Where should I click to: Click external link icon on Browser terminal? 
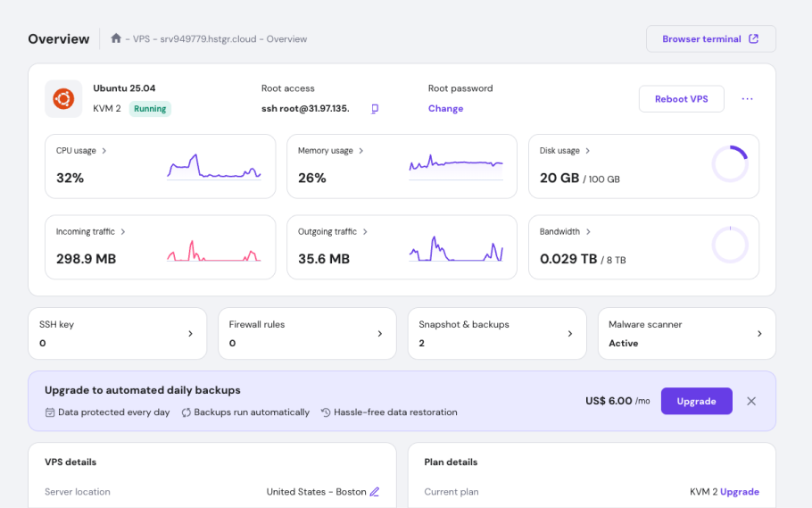click(753, 39)
